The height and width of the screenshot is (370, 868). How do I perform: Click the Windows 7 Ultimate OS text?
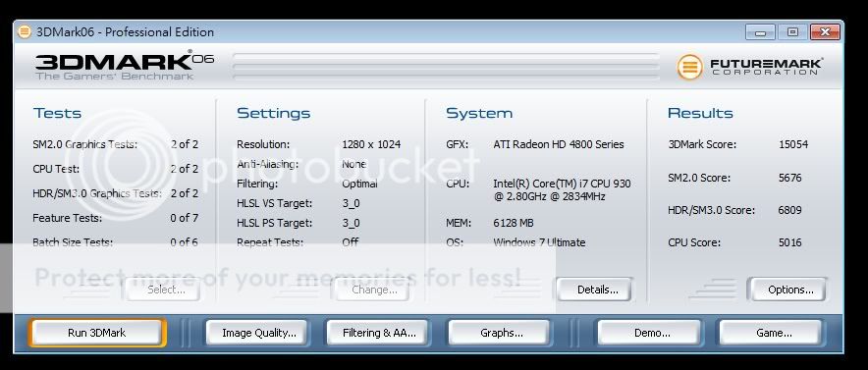click(539, 242)
